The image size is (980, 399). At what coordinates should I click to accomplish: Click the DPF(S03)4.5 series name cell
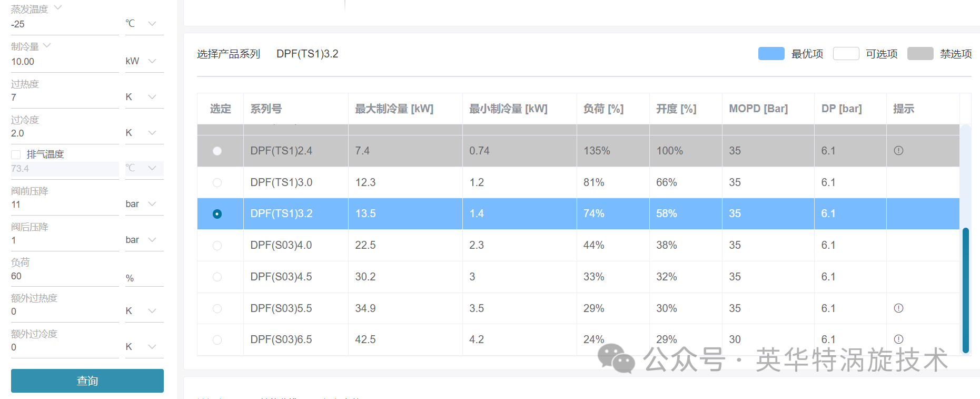(x=296, y=277)
